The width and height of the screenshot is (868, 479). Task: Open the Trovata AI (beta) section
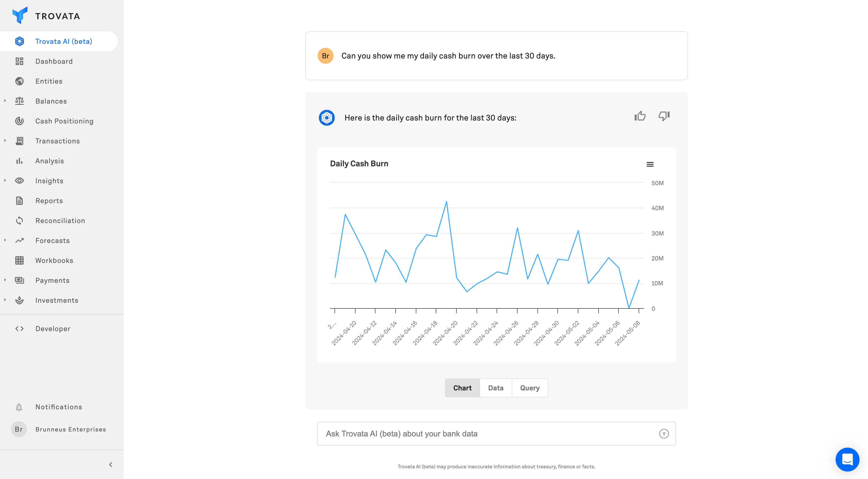pyautogui.click(x=63, y=41)
